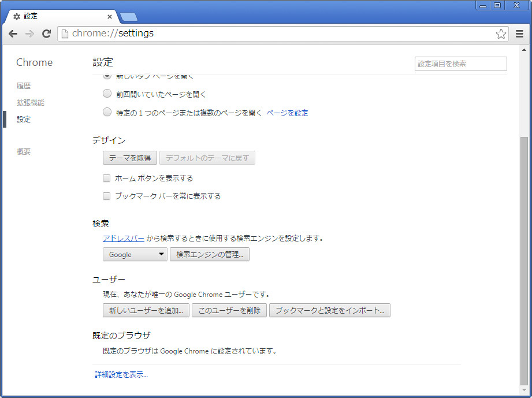The image size is (532, 398).
Task: Enable ホーム ボタンを表示する checkbox
Action: (x=106, y=178)
